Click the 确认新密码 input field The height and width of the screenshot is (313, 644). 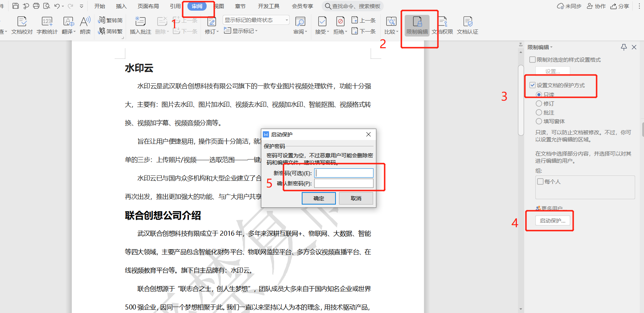click(x=344, y=183)
